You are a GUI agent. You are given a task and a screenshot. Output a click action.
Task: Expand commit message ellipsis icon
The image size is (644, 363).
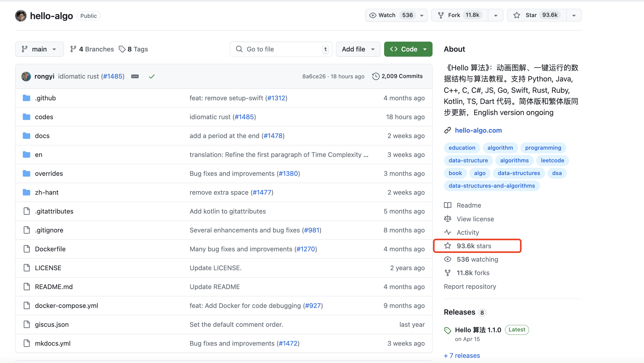coord(135,76)
